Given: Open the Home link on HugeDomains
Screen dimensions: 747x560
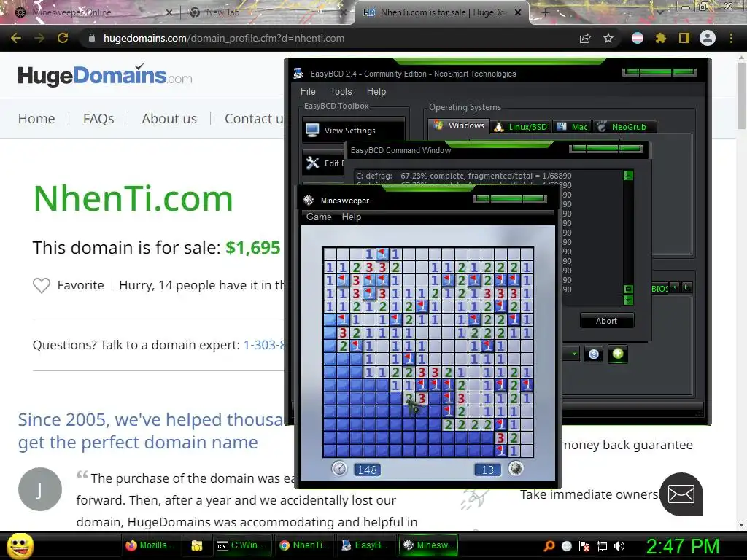Looking at the screenshot, I should click(x=36, y=119).
